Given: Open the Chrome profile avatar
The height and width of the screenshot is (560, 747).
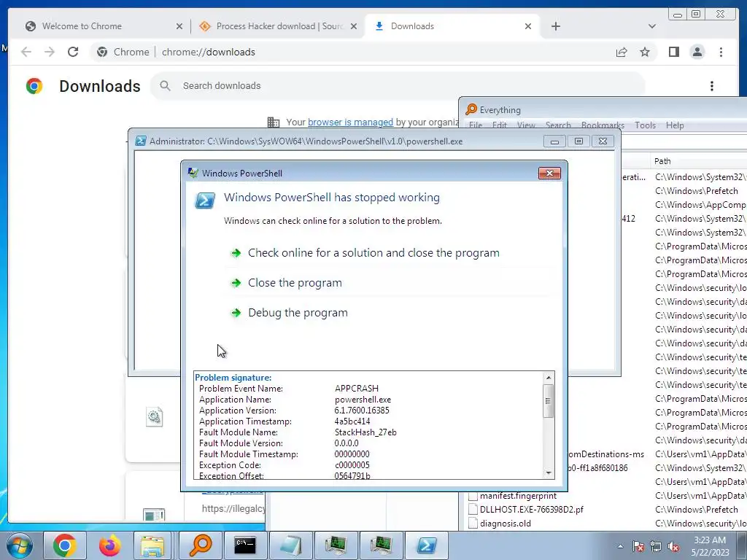Looking at the screenshot, I should click(x=697, y=52).
